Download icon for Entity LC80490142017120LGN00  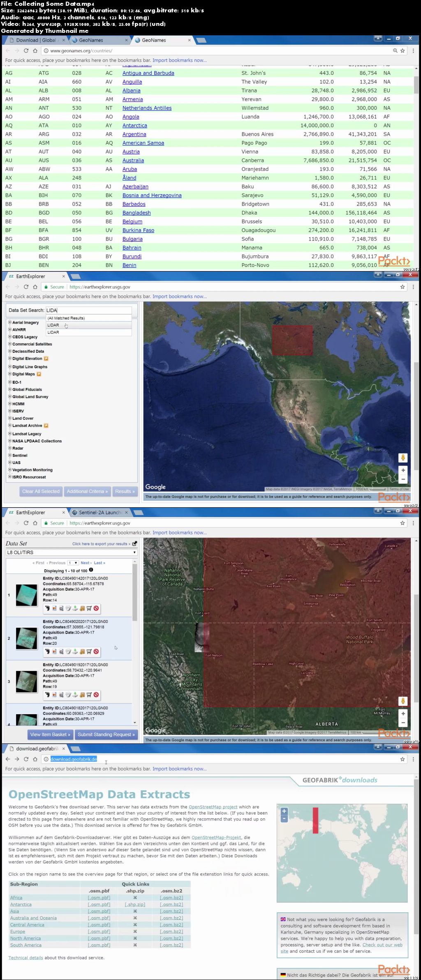pos(75,608)
